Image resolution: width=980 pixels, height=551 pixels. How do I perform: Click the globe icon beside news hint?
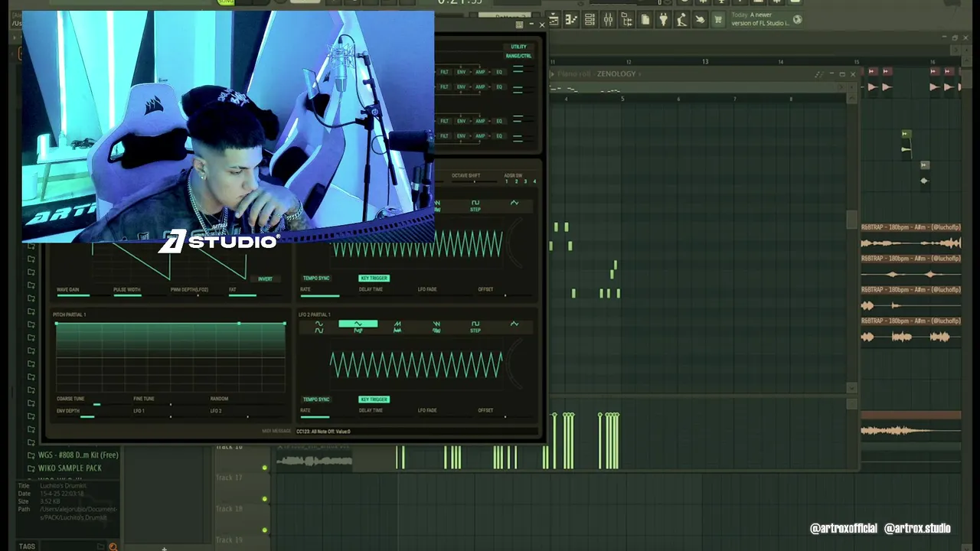797,20
